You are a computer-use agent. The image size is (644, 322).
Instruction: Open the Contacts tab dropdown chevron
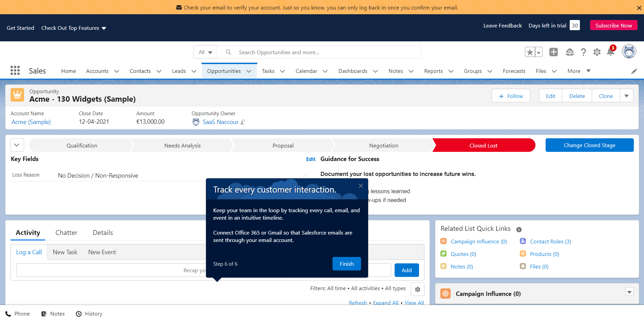pyautogui.click(x=159, y=71)
